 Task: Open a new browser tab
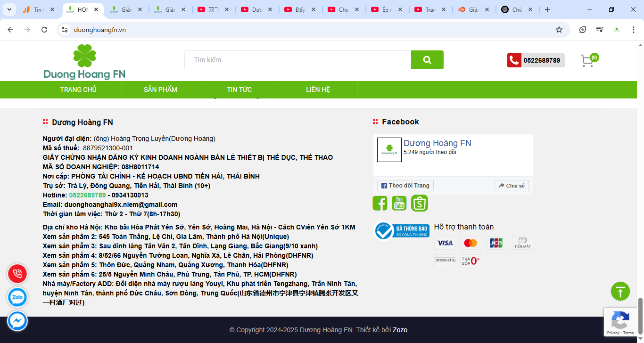tap(547, 9)
